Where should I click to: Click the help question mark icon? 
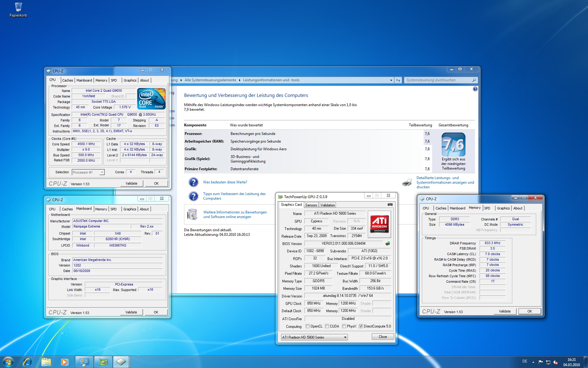(475, 89)
